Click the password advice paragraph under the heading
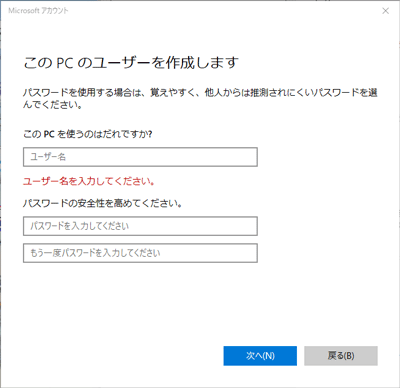Image resolution: width=400 pixels, height=388 pixels. point(200,98)
